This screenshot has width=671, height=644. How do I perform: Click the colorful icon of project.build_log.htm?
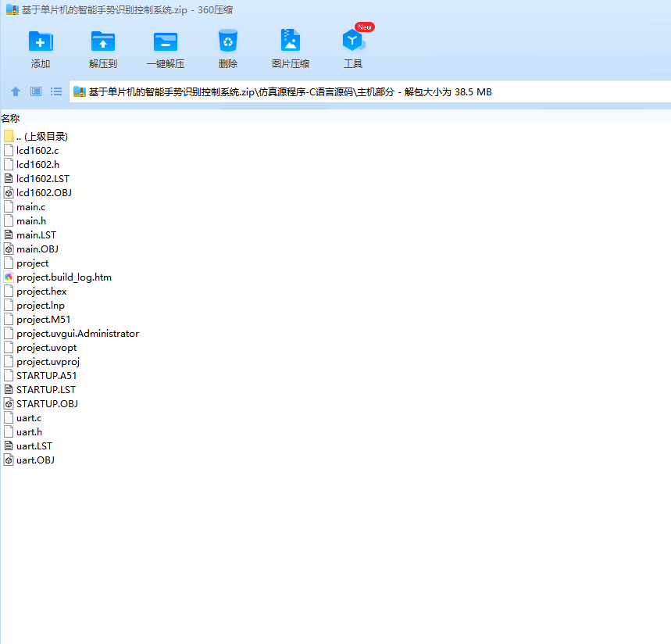(9, 277)
